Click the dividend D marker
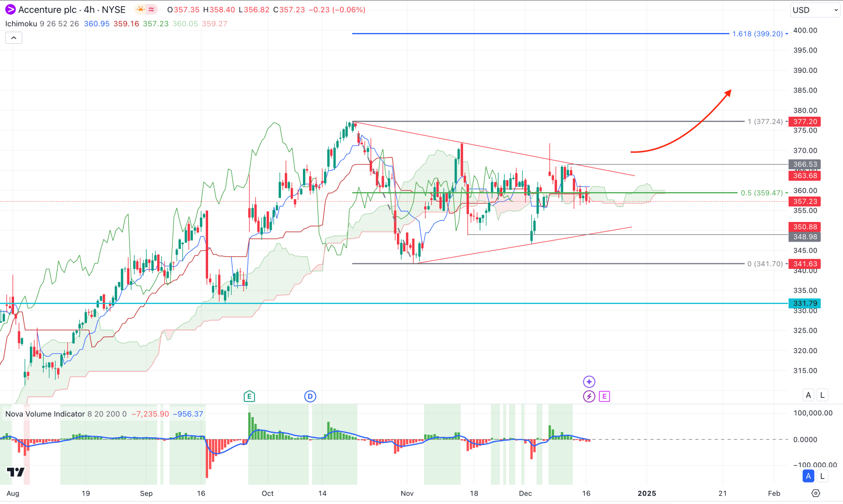843x504 pixels. point(310,396)
